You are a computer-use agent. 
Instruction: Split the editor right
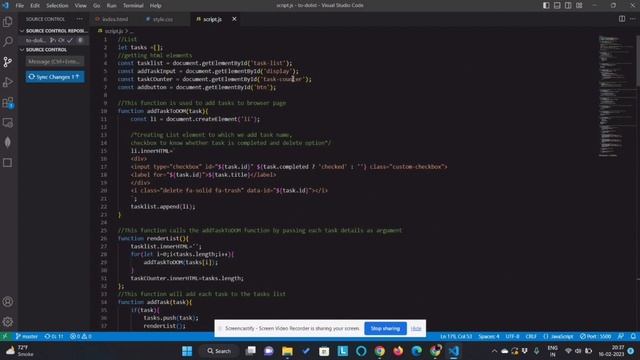[622, 19]
